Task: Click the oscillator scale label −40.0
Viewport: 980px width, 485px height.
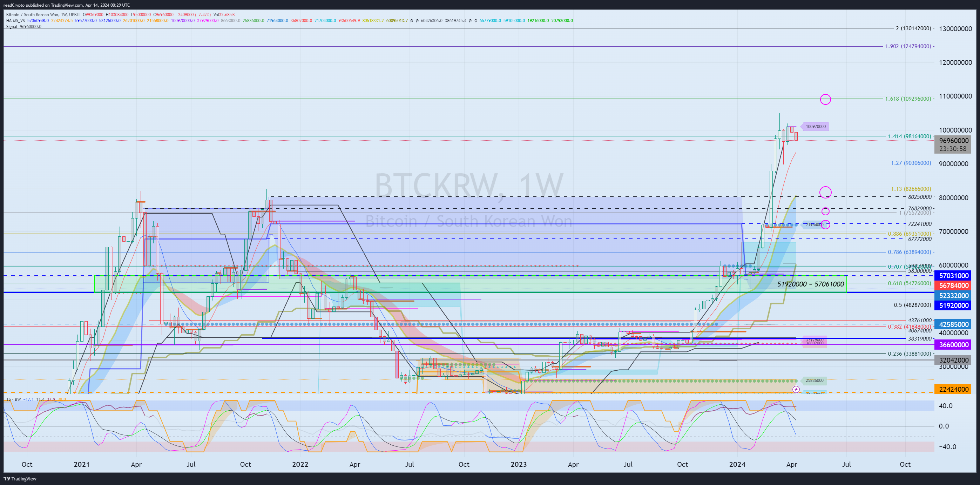Action: point(947,446)
